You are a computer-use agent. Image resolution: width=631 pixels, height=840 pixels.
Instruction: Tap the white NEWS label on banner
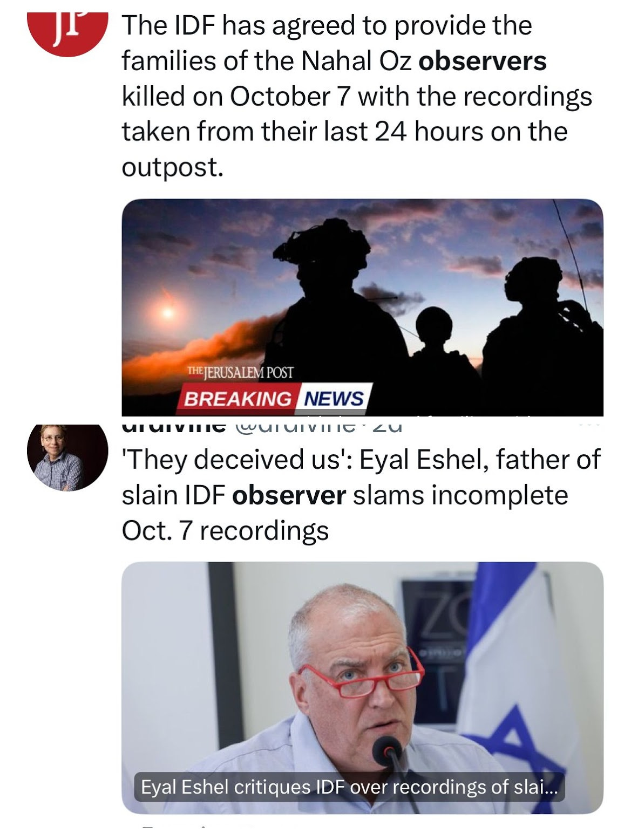click(334, 399)
